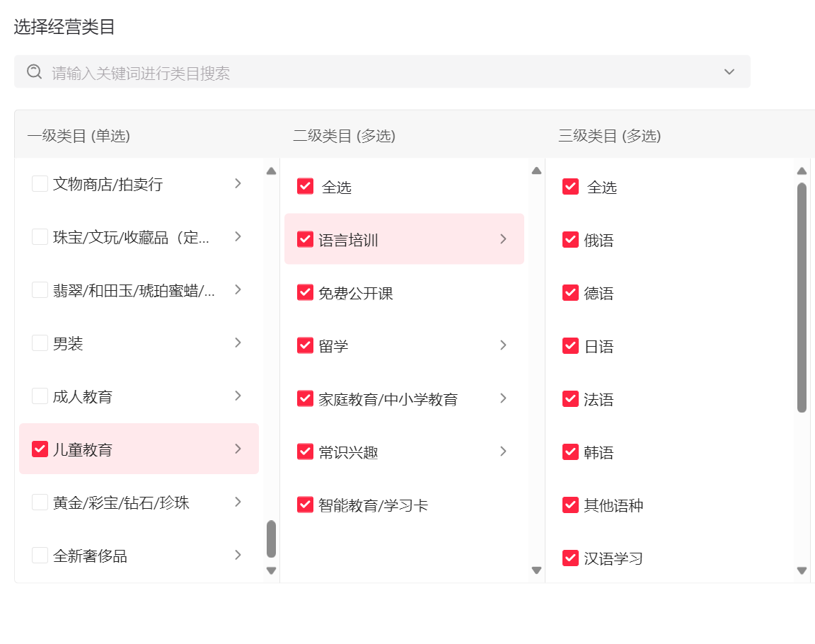
Task: Type in the category keyword search field
Action: [x=382, y=73]
